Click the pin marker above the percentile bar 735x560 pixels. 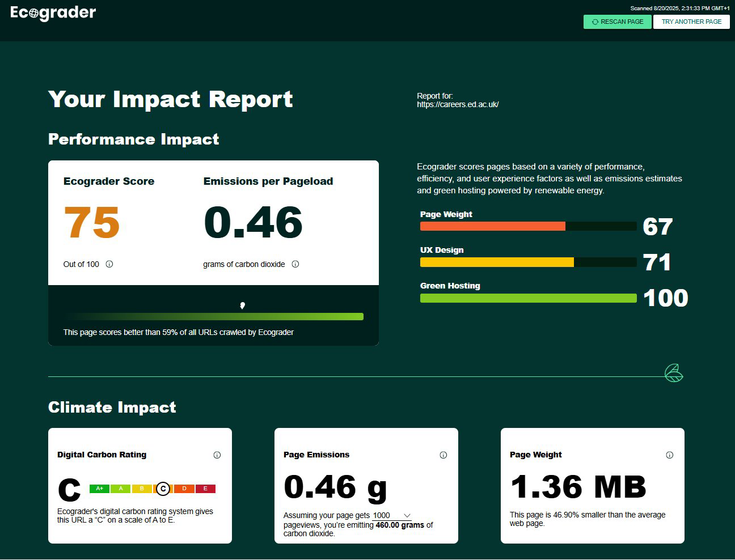click(x=243, y=306)
